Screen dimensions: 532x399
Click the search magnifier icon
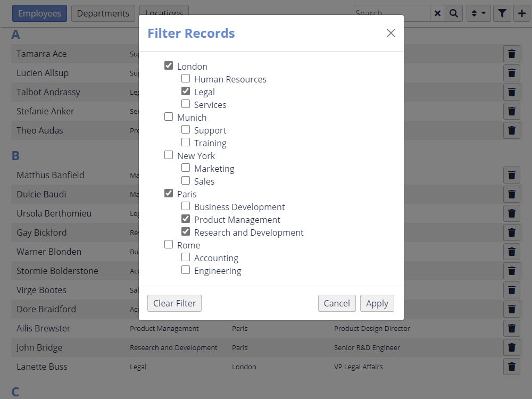click(453, 13)
